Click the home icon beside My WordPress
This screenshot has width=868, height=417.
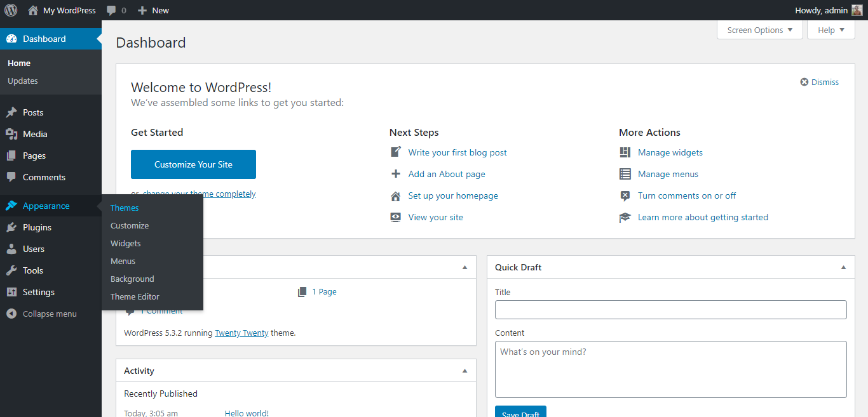point(33,10)
